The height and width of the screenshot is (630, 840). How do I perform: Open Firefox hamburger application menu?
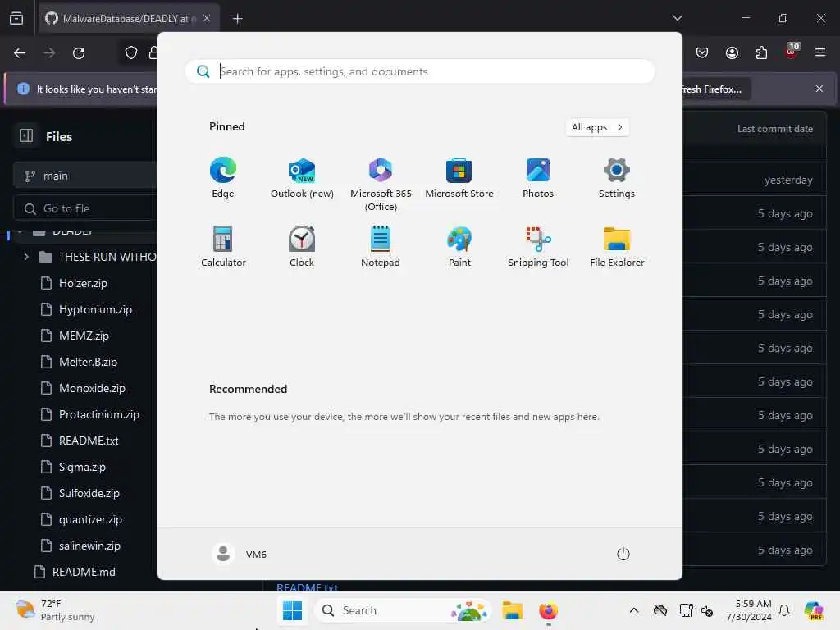pos(820,52)
